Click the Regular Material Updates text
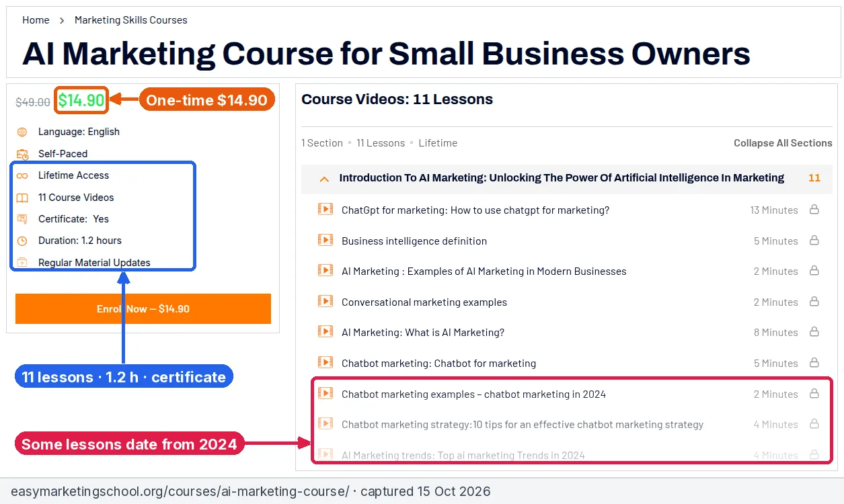 (x=94, y=263)
